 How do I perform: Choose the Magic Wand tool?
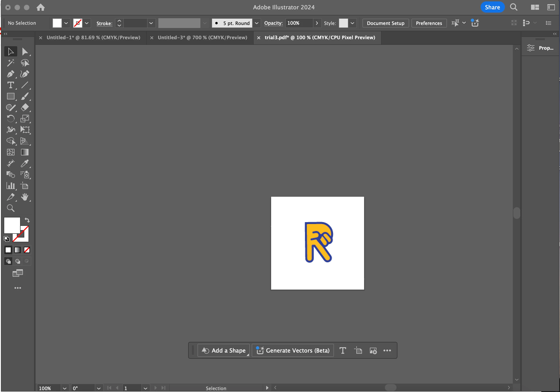pyautogui.click(x=10, y=63)
